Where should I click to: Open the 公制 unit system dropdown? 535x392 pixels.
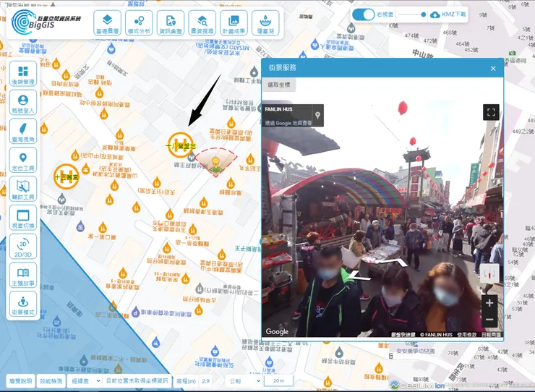(x=243, y=380)
